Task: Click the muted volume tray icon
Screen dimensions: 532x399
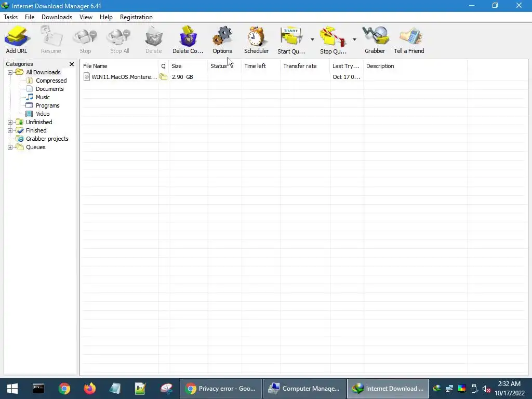Action: [486, 389]
